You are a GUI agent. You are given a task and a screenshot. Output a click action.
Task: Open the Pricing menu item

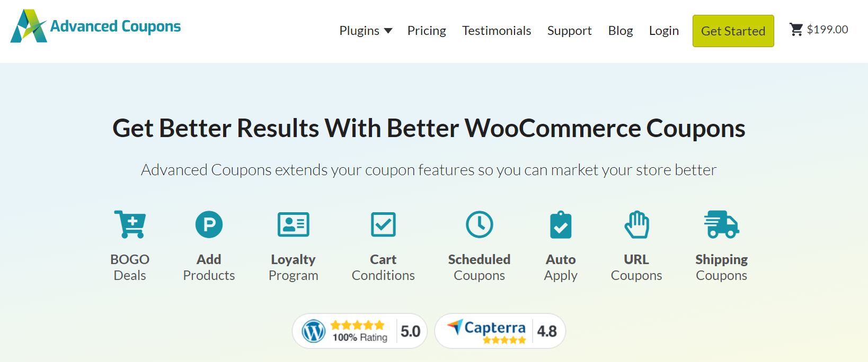tap(427, 31)
